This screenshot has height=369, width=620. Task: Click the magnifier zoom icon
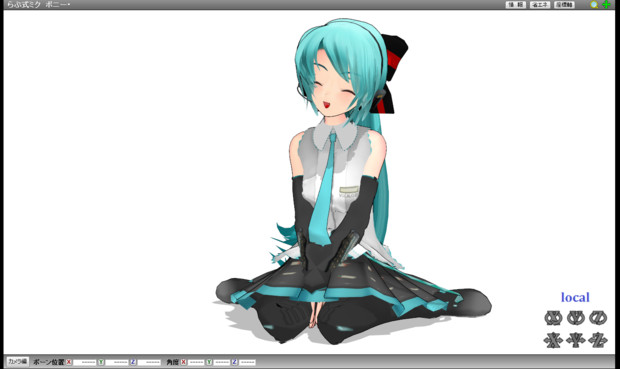[594, 5]
